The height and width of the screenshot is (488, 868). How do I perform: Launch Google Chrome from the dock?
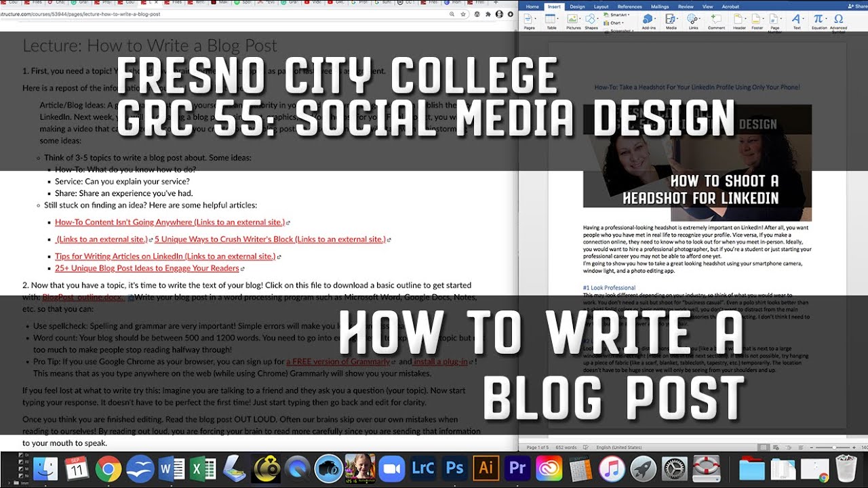[108, 469]
